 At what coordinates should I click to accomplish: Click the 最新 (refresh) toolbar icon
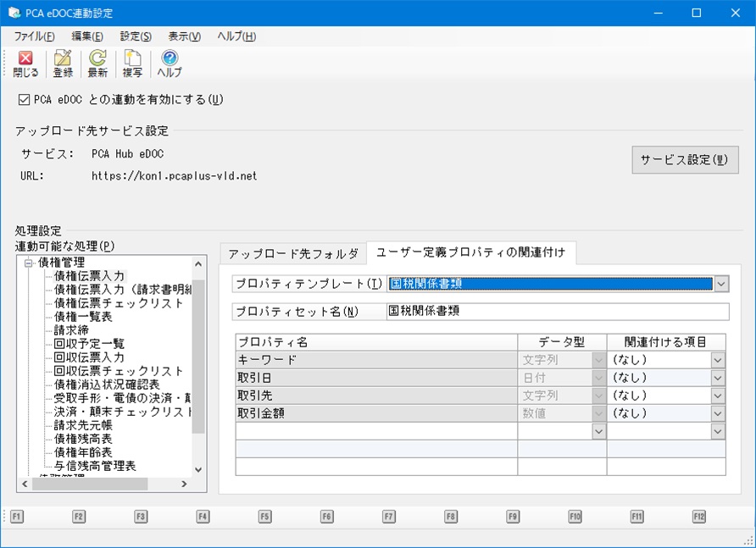[x=97, y=58]
